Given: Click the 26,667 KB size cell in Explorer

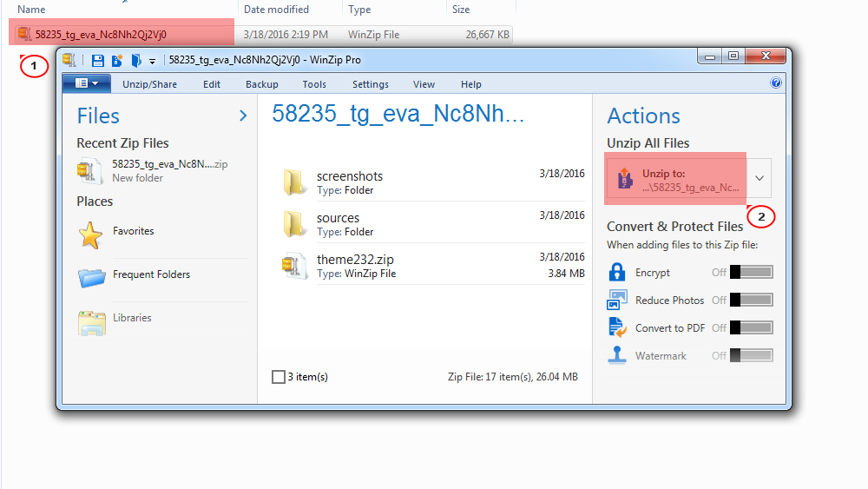Looking at the screenshot, I should [x=487, y=35].
